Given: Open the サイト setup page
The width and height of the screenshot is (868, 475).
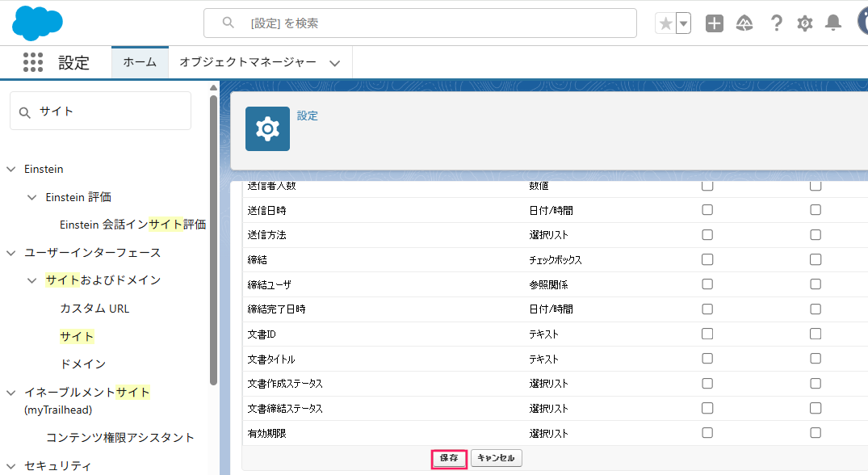Looking at the screenshot, I should pos(77,336).
